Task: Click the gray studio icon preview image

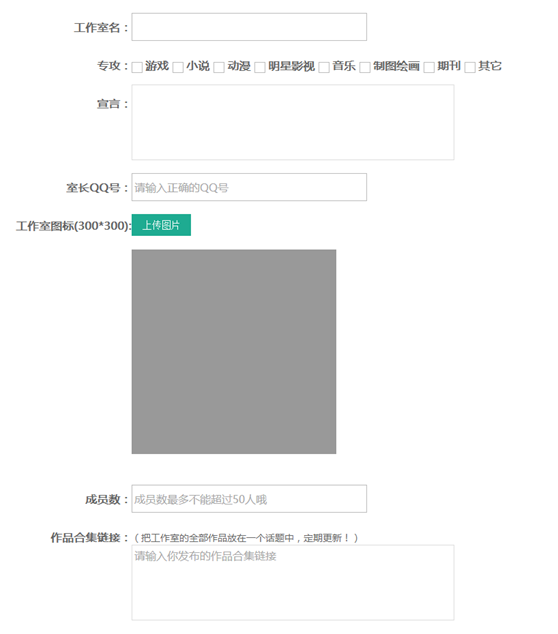Action: point(234,352)
